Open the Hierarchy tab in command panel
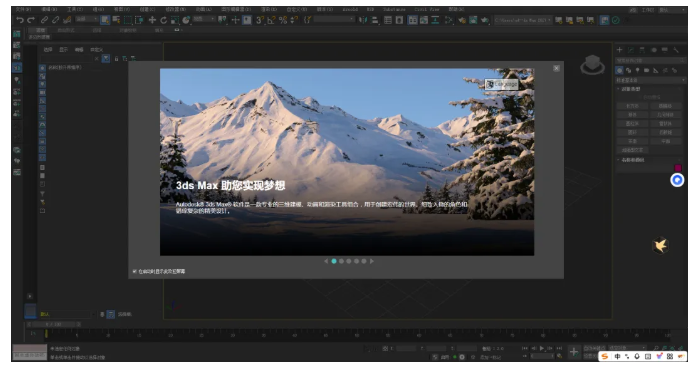The height and width of the screenshot is (376, 696). 642,50
